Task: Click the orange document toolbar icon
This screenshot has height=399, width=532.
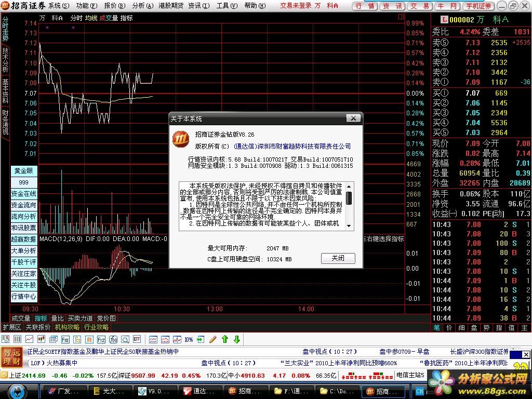Action: pyautogui.click(x=89, y=339)
